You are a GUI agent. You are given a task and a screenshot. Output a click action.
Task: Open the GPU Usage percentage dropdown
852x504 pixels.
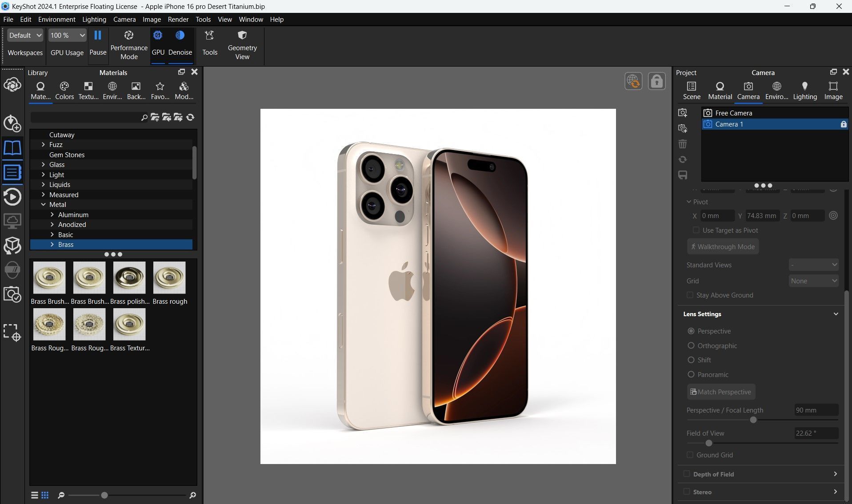(x=67, y=36)
